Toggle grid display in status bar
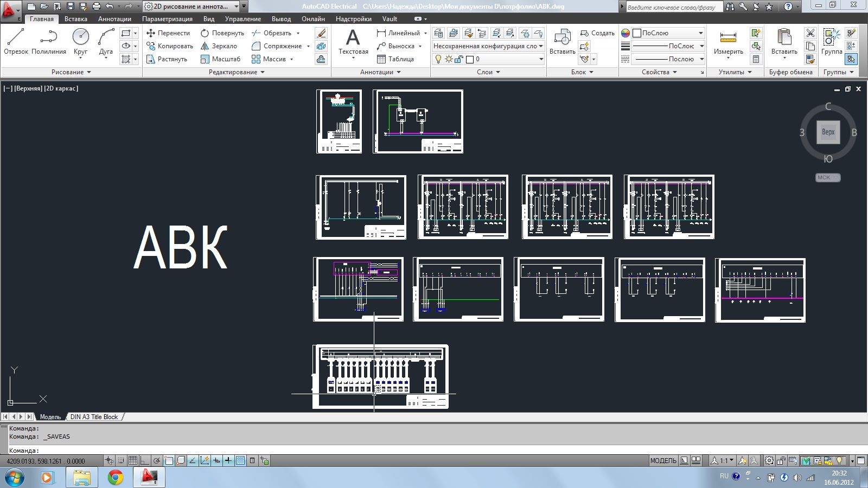The width and height of the screenshot is (868, 488). [x=133, y=461]
